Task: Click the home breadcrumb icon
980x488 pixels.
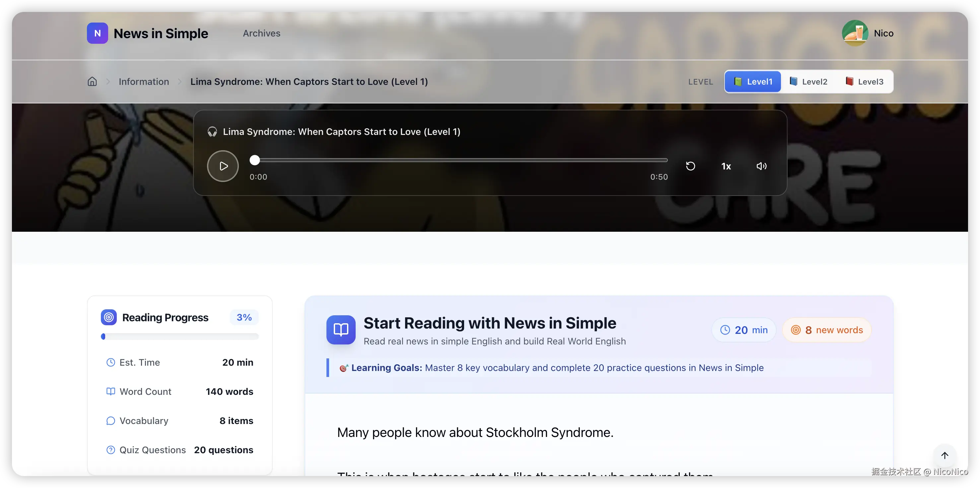Action: (92, 81)
